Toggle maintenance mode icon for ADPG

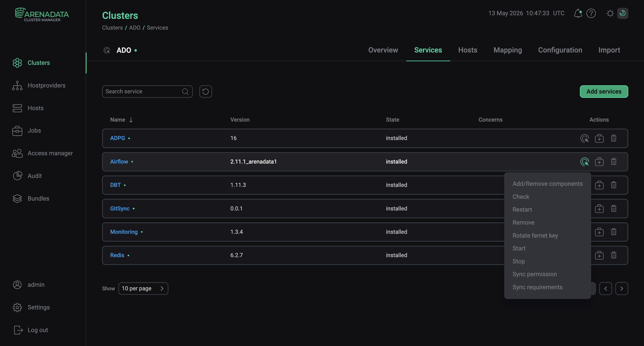pos(599,138)
